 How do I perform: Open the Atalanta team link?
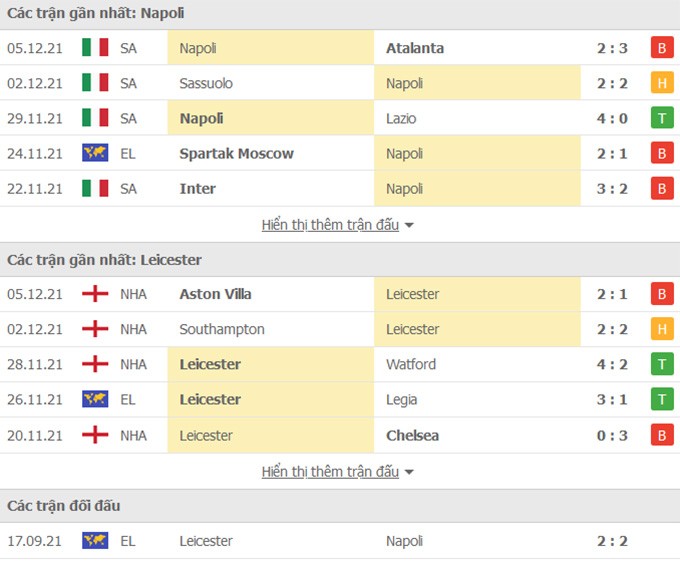point(415,48)
